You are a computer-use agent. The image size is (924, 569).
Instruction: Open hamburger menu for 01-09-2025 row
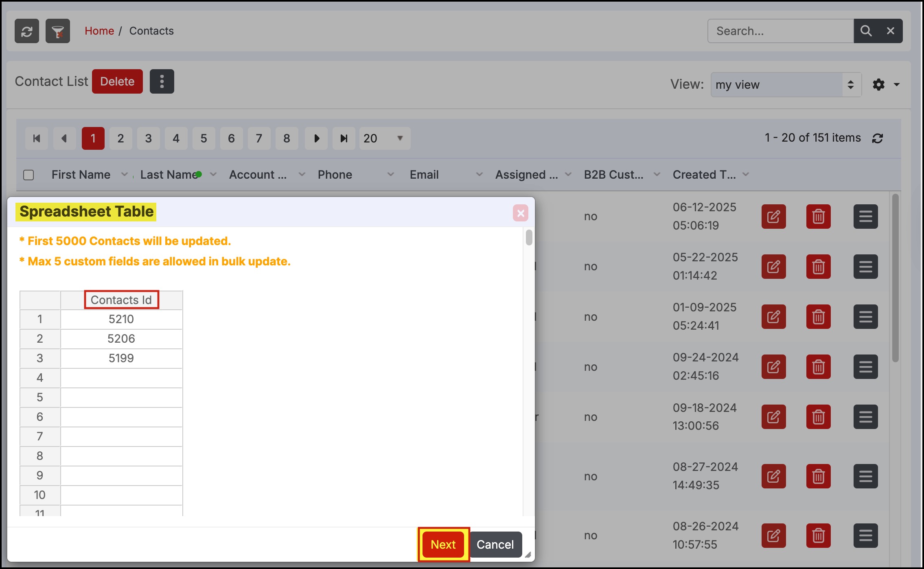(x=865, y=317)
